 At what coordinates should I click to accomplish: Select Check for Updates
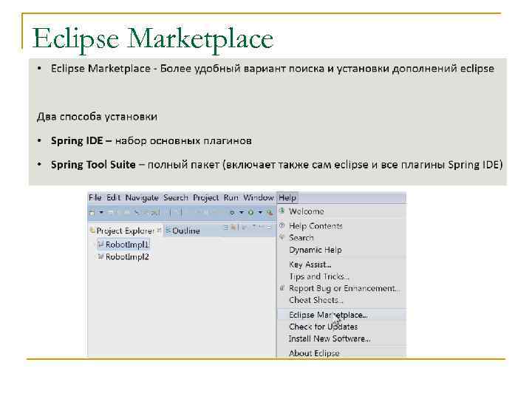[x=341, y=327]
